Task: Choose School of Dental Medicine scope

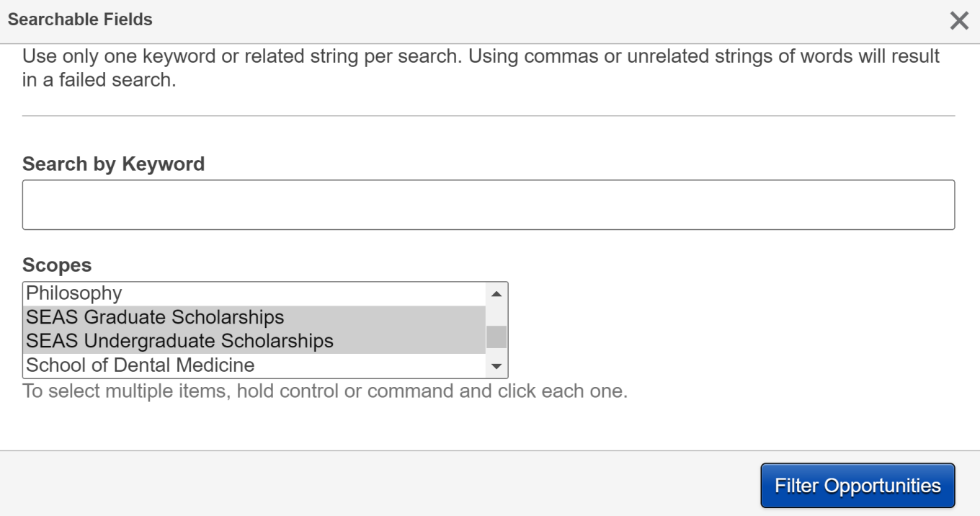Action: pos(140,365)
